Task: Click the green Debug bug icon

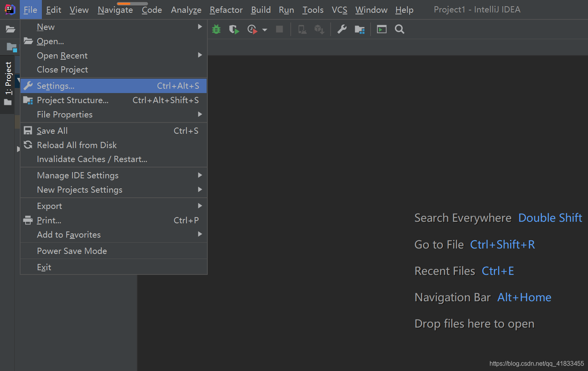Action: (216, 29)
